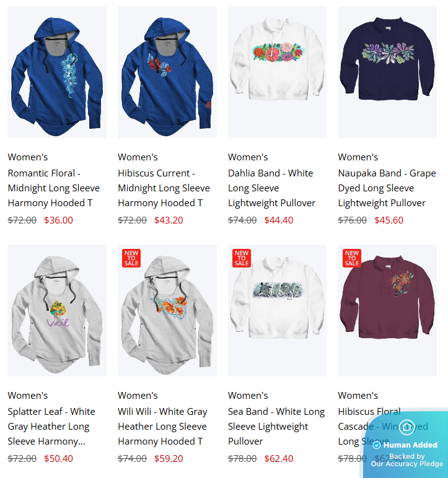The image size is (448, 478).
Task: View the Naupaka Band navy pullover image
Action: point(387,72)
